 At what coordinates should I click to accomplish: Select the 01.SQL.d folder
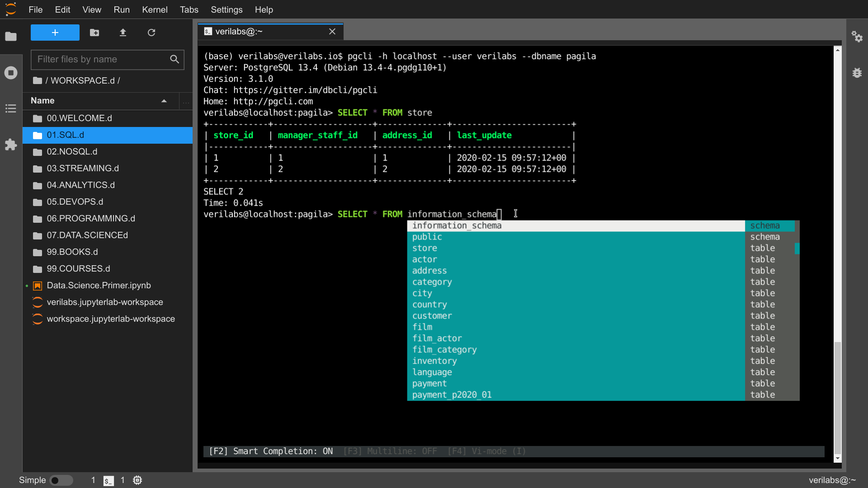(x=108, y=135)
